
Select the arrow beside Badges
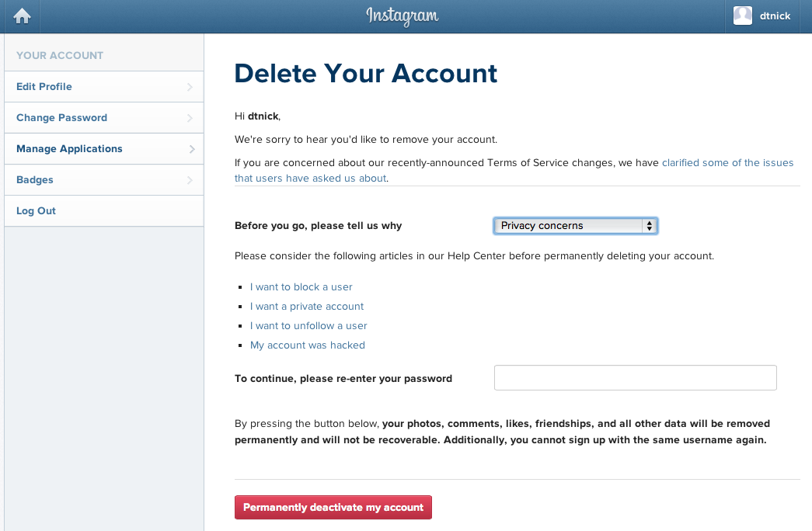point(192,179)
